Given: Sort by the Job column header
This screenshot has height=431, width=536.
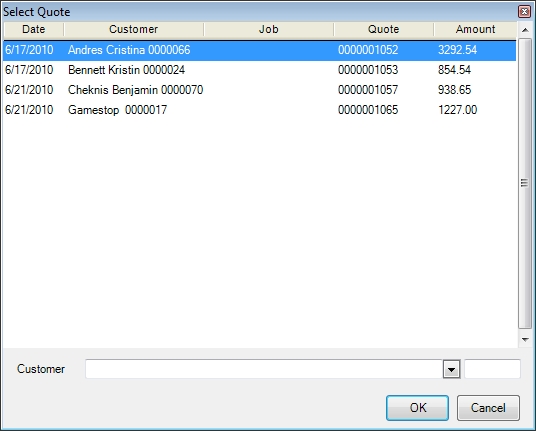Looking at the screenshot, I should pyautogui.click(x=269, y=29).
